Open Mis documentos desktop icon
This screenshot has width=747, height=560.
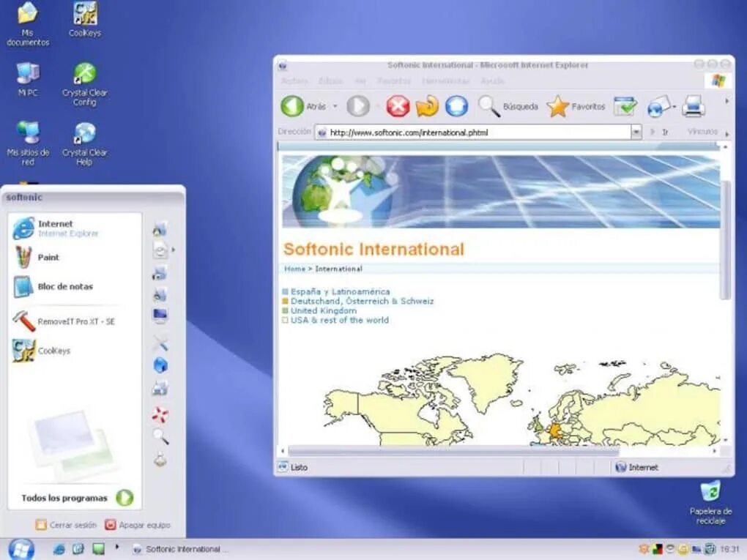[x=28, y=24]
